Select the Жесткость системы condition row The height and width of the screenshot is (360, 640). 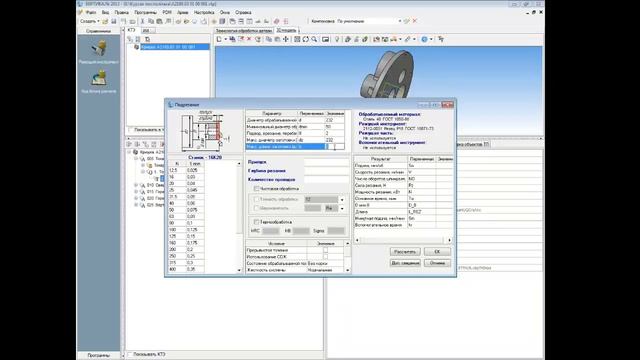295,270
